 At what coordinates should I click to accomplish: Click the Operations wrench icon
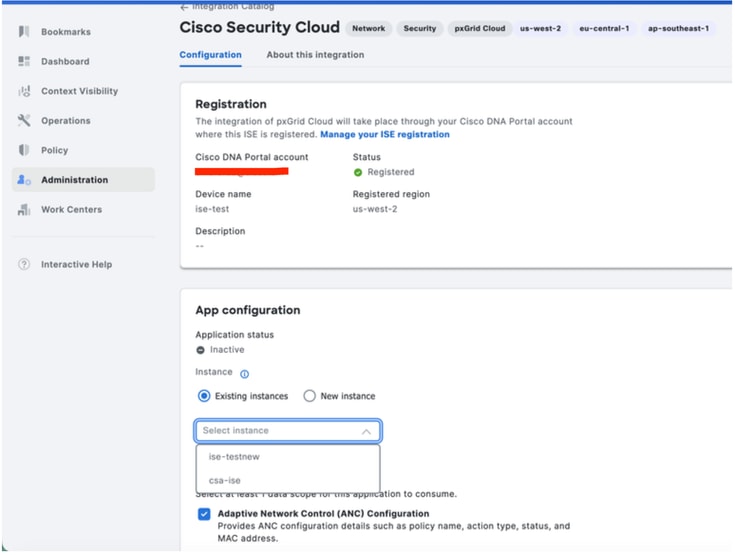click(24, 120)
